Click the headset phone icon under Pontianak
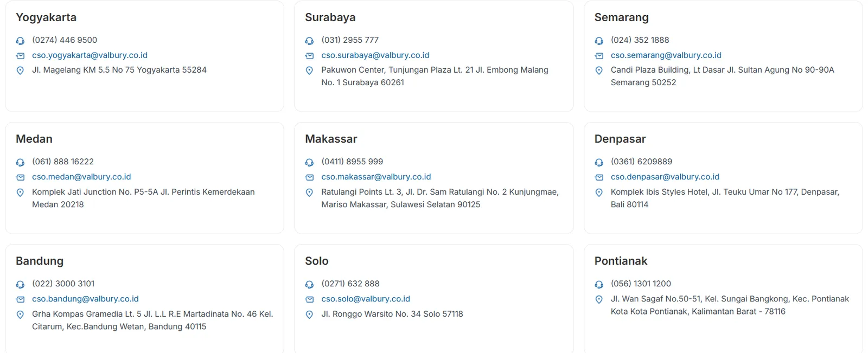 (x=599, y=284)
